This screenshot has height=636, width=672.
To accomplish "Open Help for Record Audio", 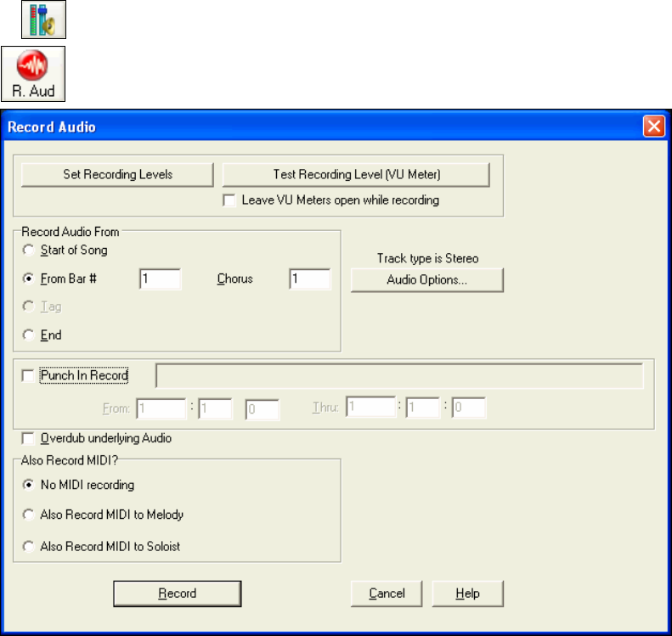I will (467, 594).
